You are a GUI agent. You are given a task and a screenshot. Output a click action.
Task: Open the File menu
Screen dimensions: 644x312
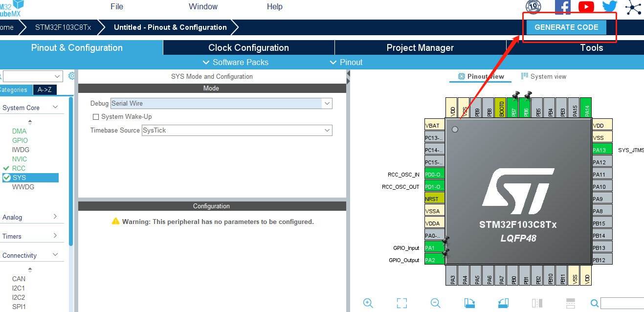tap(117, 6)
